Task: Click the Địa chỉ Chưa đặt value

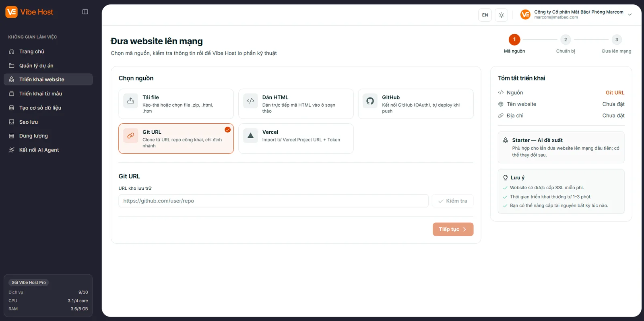Action: coord(613,116)
